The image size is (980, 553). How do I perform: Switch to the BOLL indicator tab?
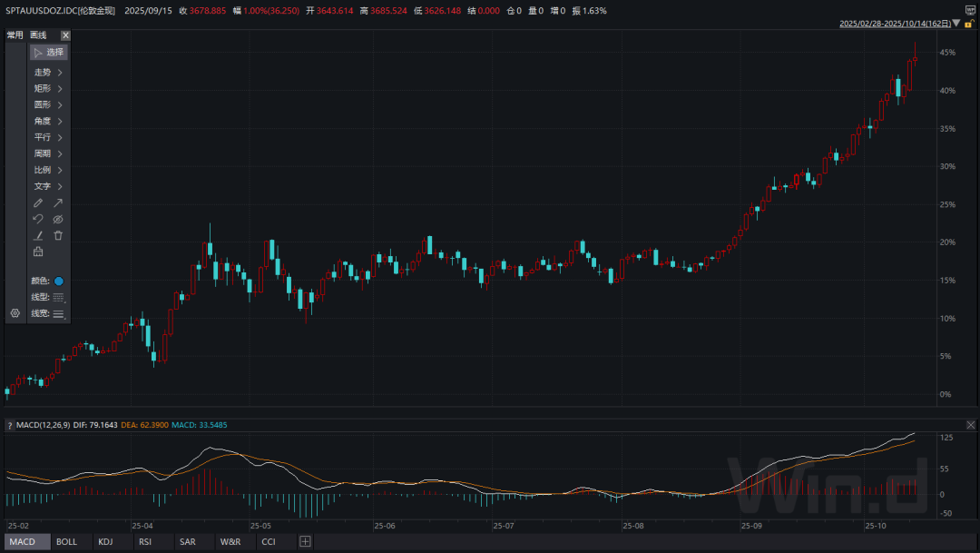tap(66, 542)
